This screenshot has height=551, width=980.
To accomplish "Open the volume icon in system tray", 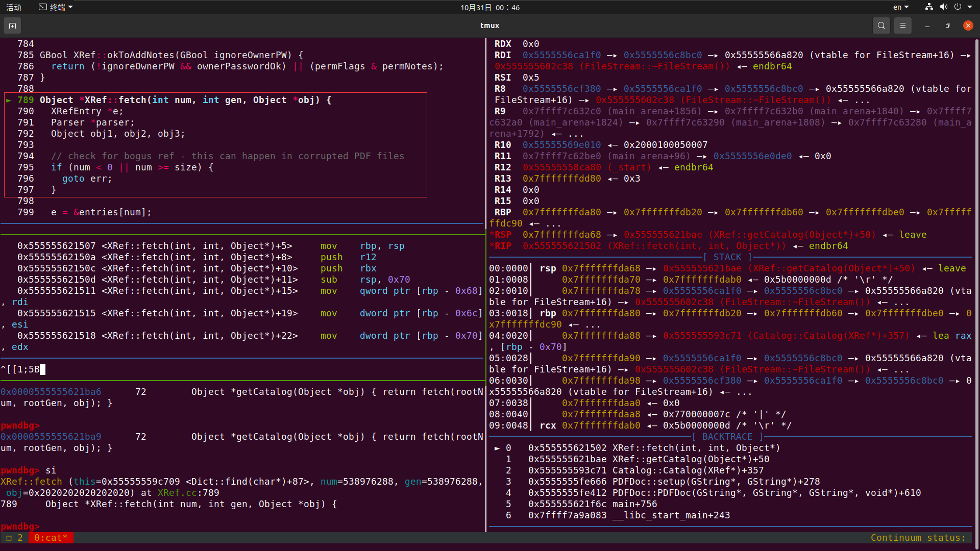I will (x=943, y=7).
